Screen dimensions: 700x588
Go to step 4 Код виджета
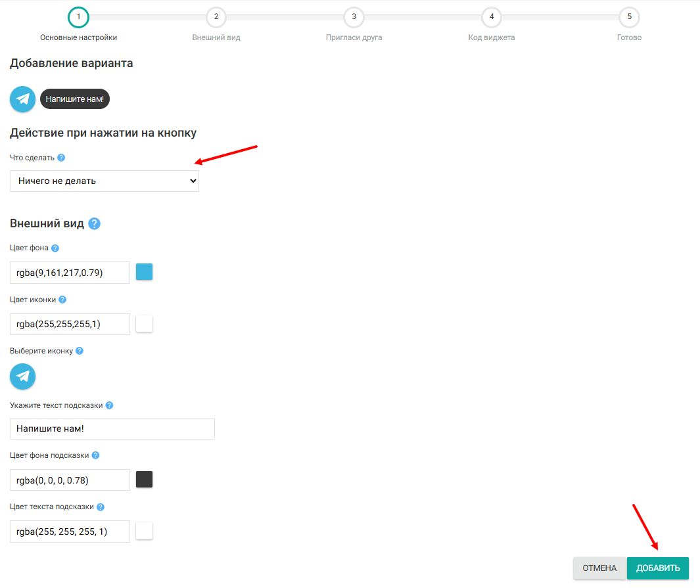click(492, 17)
